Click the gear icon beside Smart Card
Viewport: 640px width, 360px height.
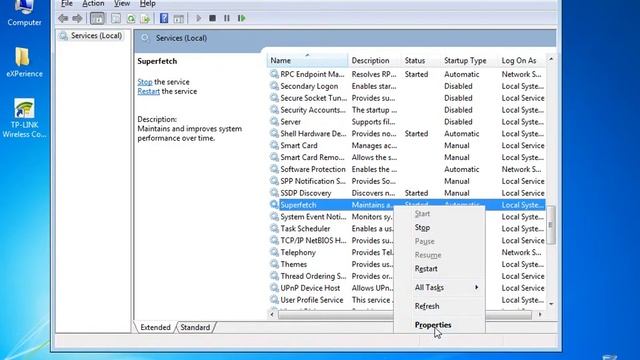(274, 145)
